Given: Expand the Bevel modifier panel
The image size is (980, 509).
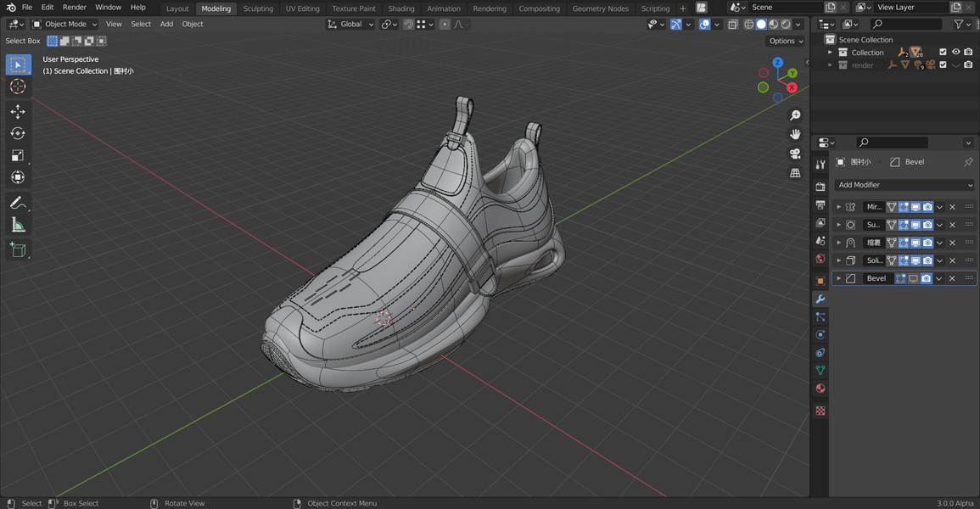Looking at the screenshot, I should (x=839, y=278).
